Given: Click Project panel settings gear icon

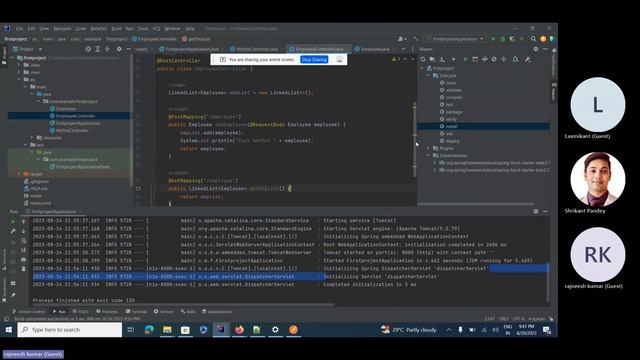Looking at the screenshot, I should tap(119, 49).
